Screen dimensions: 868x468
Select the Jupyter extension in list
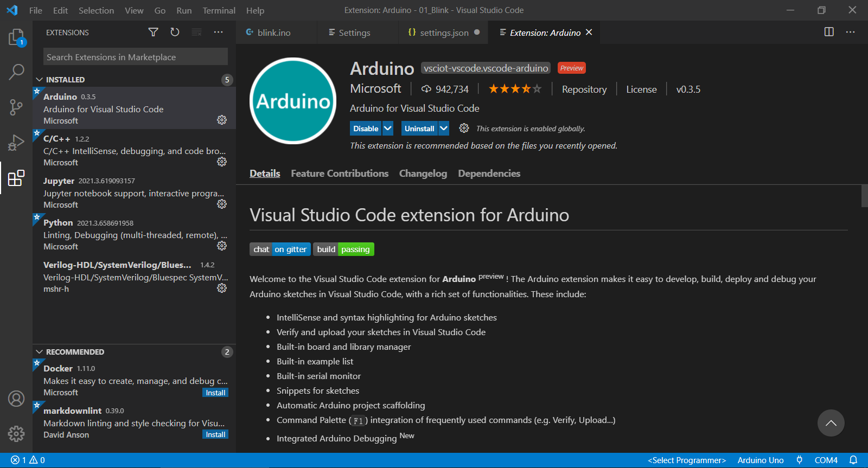point(134,193)
